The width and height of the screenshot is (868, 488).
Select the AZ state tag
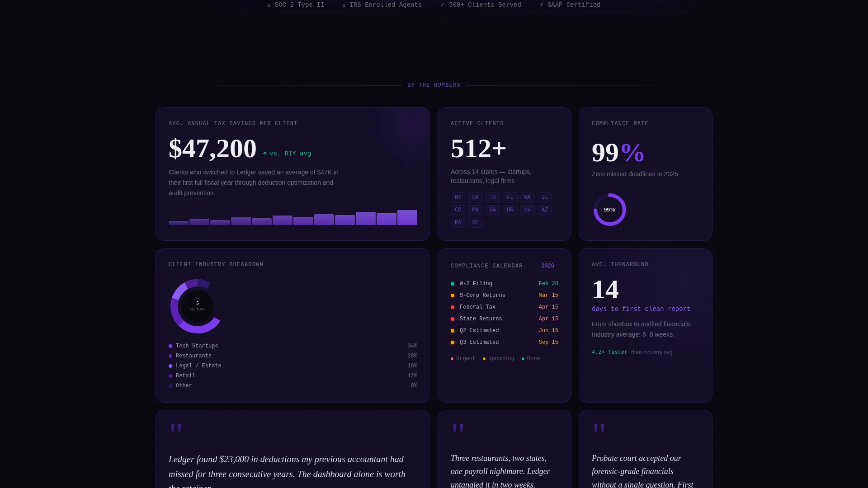[545, 210]
